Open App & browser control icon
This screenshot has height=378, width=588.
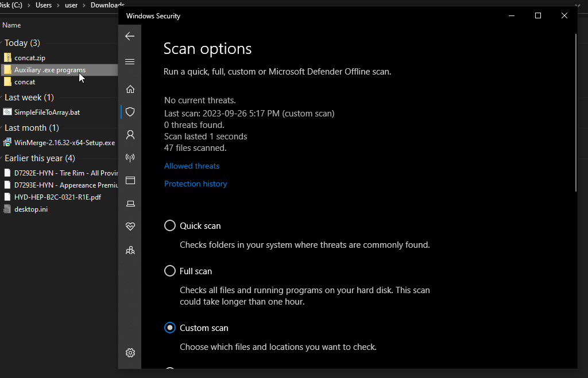click(x=130, y=181)
